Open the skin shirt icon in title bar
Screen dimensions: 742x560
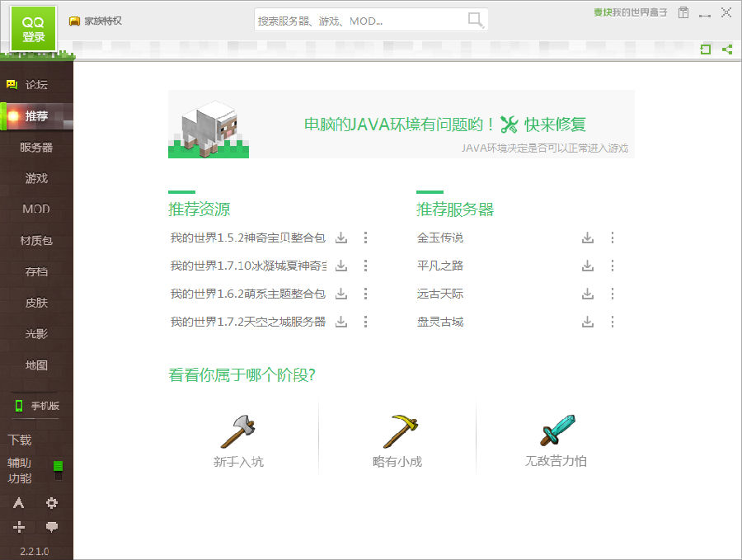[x=683, y=12]
